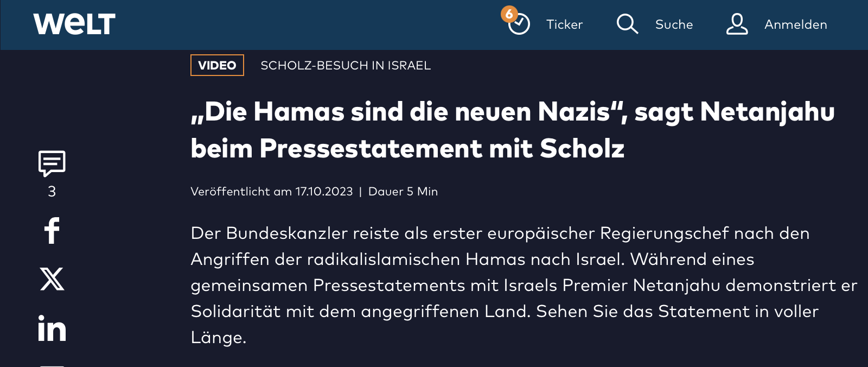Image resolution: width=868 pixels, height=367 pixels.
Task: Click the user profile icon
Action: click(737, 24)
